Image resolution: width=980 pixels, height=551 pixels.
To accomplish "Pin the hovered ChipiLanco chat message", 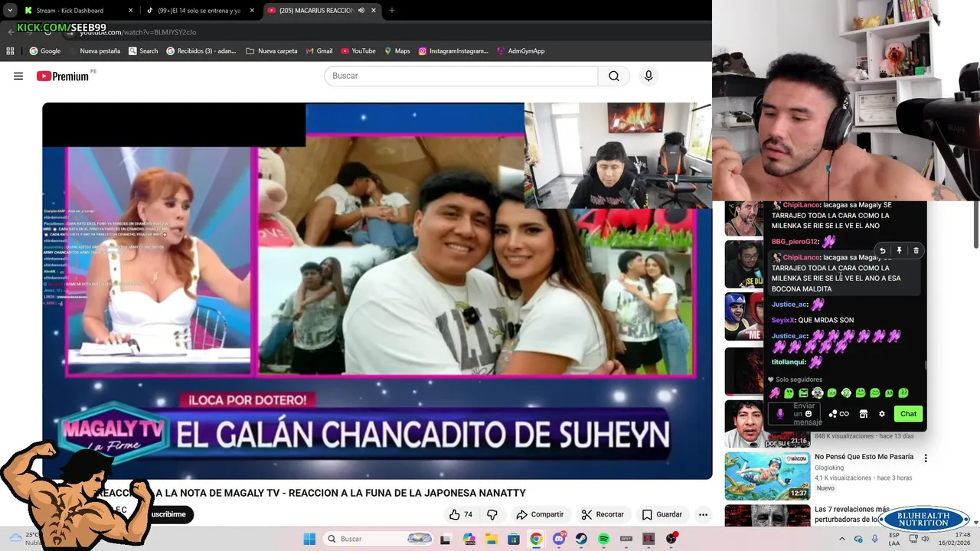I will pos(899,251).
